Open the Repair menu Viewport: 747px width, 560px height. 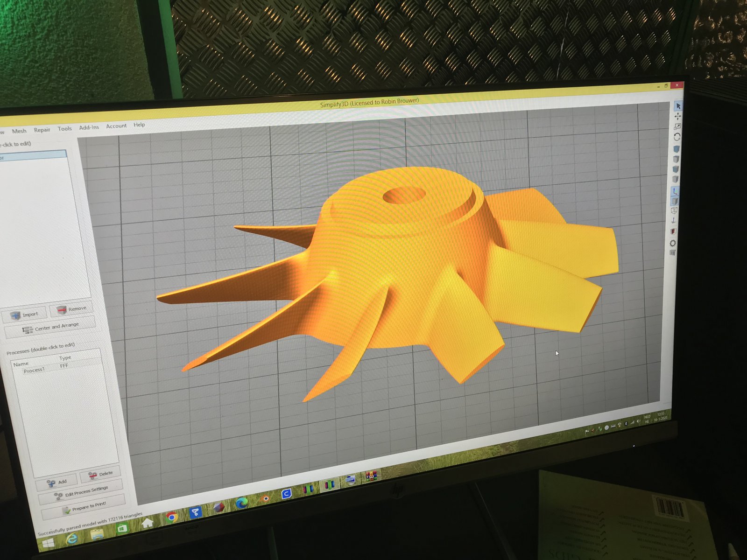pyautogui.click(x=42, y=130)
